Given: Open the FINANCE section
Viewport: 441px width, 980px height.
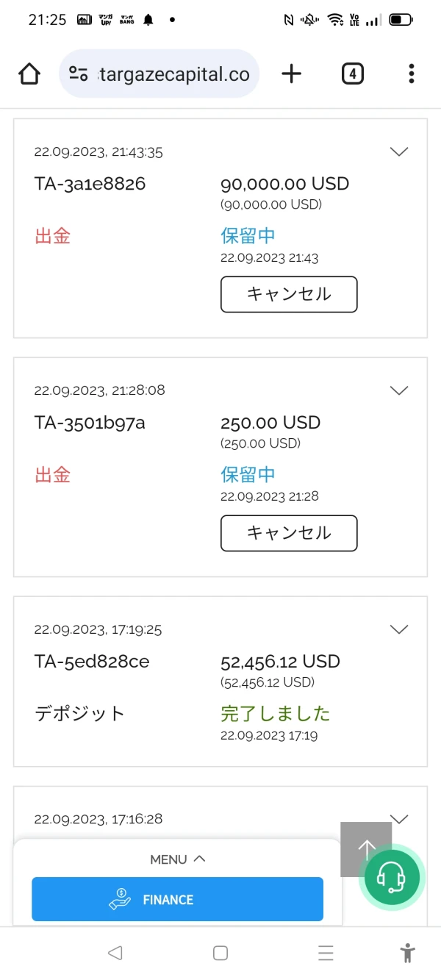Looking at the screenshot, I should [x=176, y=899].
